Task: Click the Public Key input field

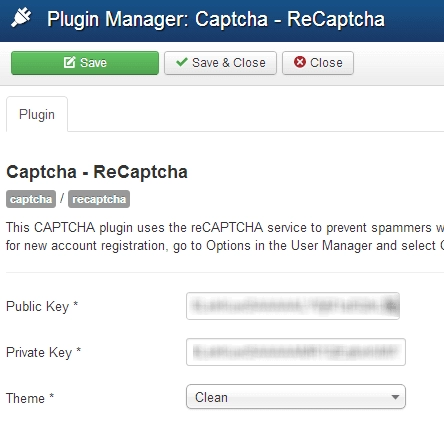Action: 293,306
